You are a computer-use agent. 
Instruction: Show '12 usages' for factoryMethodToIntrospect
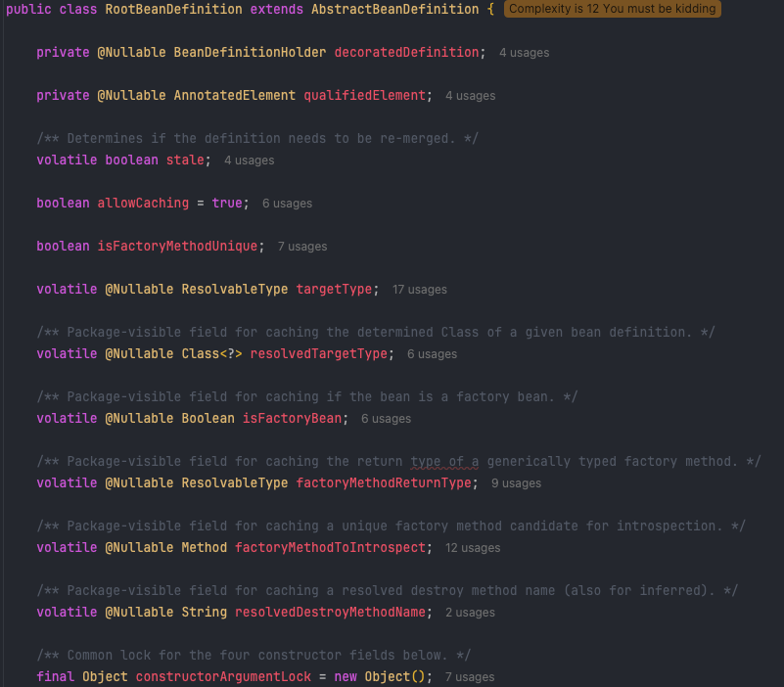coord(473,548)
